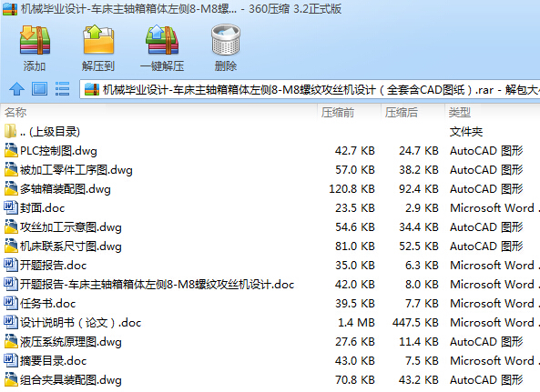Click the 添加 (Add) toolbar icon

[x=35, y=40]
